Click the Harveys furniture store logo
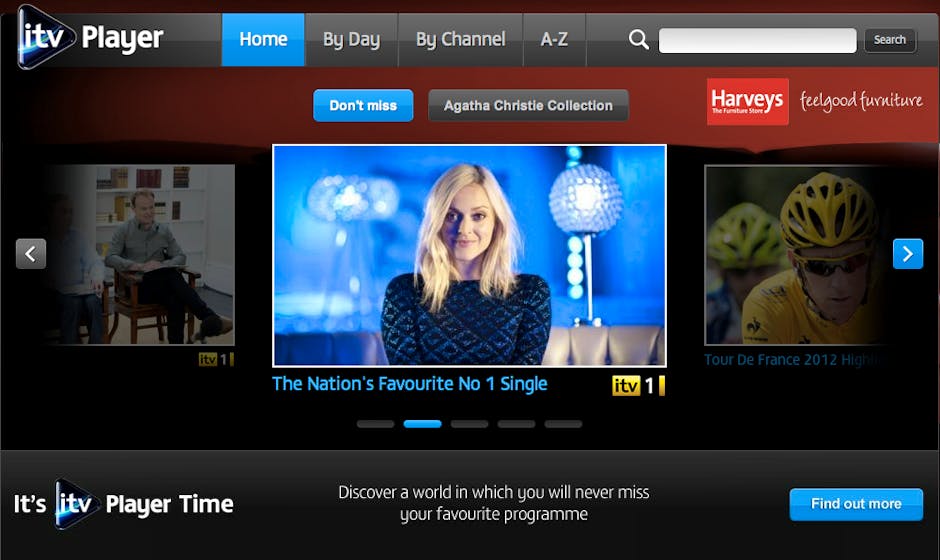Image resolution: width=940 pixels, height=560 pixels. tap(747, 101)
